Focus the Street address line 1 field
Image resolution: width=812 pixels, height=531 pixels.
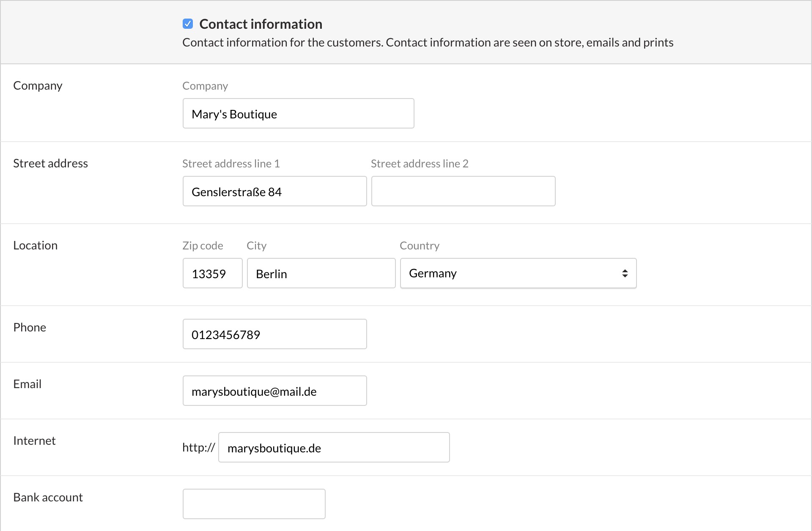click(x=274, y=191)
